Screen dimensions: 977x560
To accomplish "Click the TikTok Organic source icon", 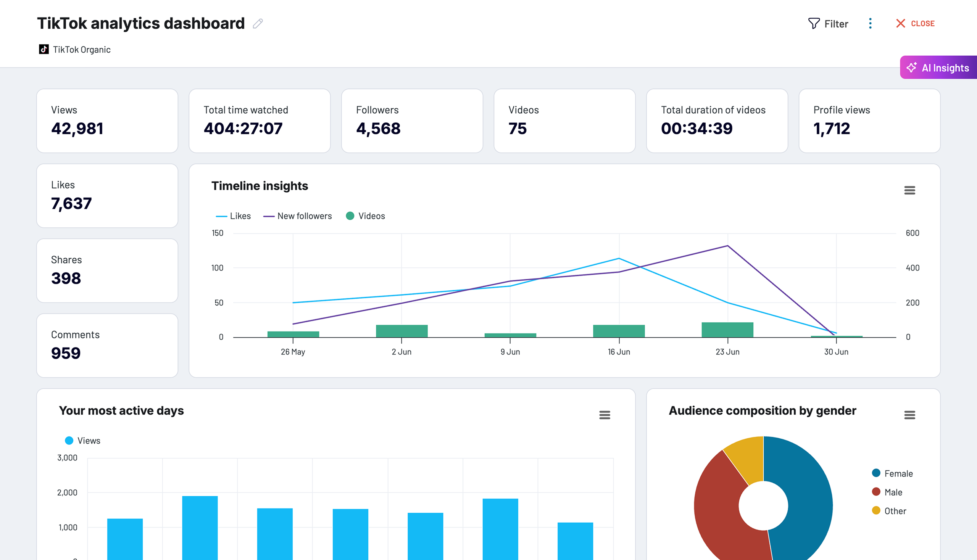I will (44, 49).
